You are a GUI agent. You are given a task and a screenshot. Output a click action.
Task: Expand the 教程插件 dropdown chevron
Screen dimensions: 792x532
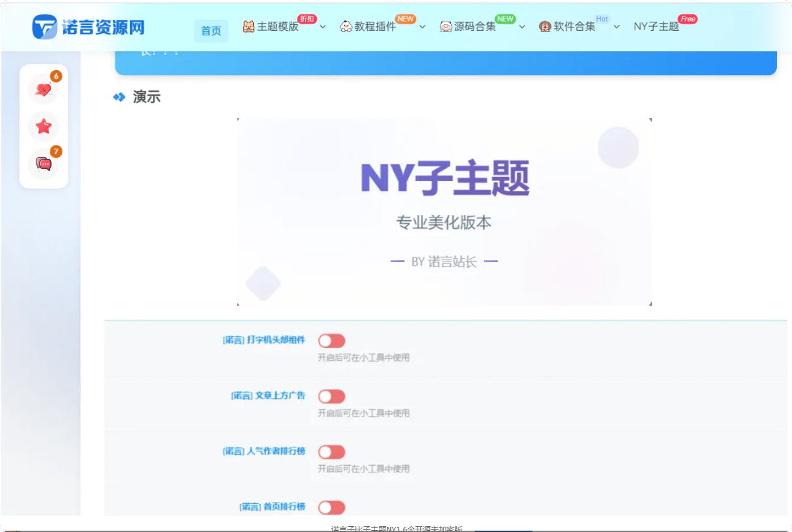[x=422, y=28]
